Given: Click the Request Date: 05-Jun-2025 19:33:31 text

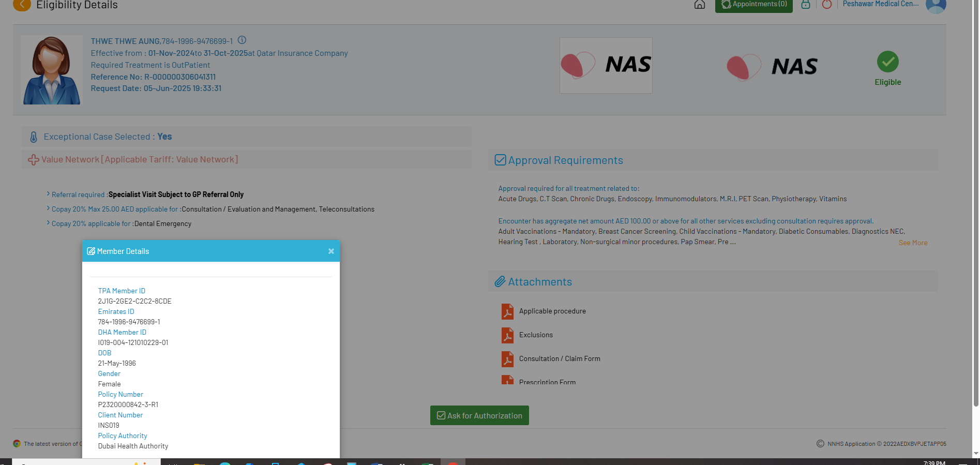Looking at the screenshot, I should coord(156,88).
